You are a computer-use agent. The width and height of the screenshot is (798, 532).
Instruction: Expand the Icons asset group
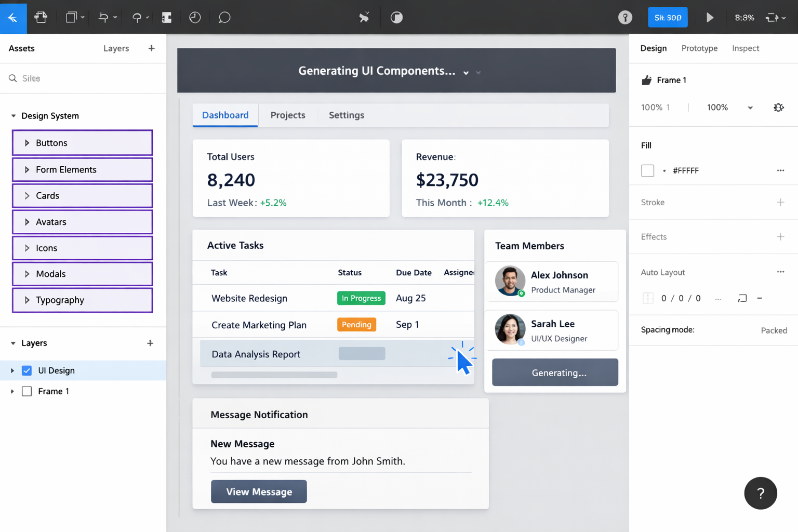tap(27, 248)
